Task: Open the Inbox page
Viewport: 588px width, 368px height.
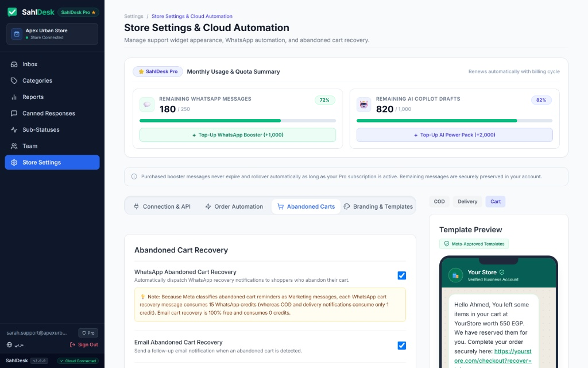Action: point(52,64)
